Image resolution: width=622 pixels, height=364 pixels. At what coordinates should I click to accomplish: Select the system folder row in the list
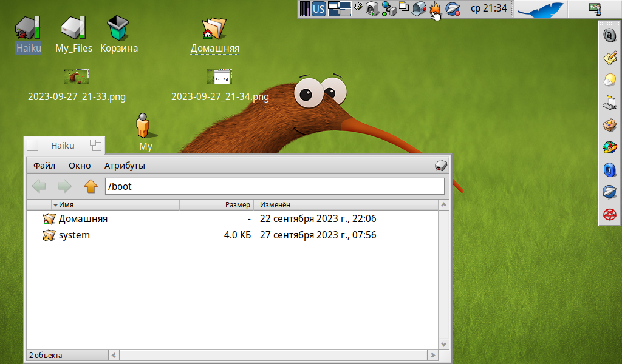(233, 235)
